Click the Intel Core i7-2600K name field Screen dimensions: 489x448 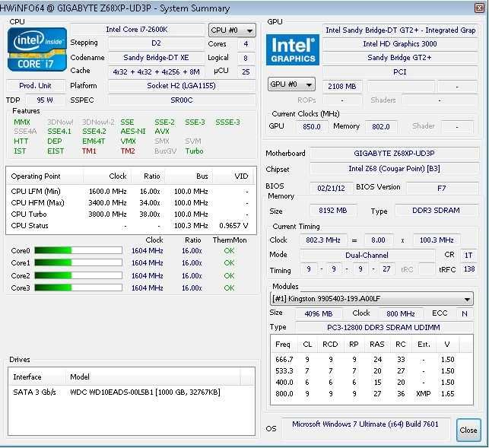point(137,30)
